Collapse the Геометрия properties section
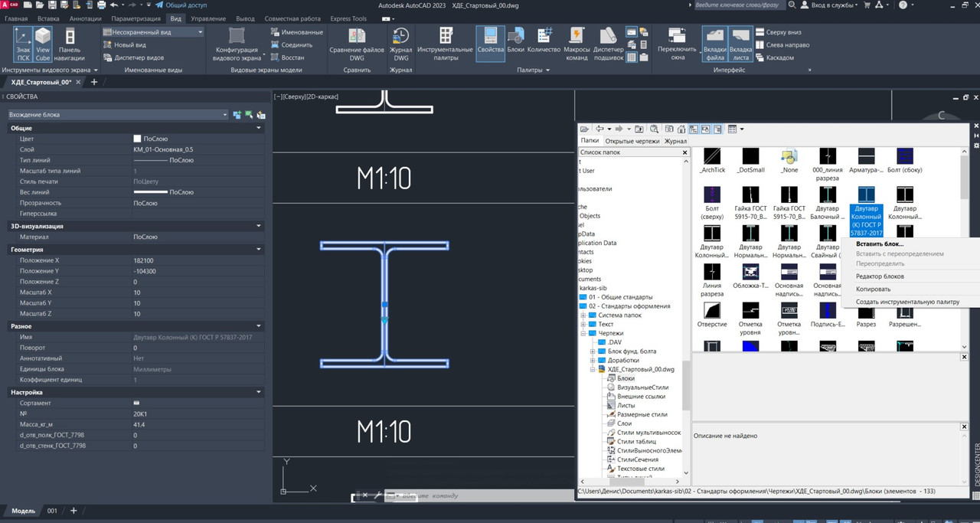 coord(259,250)
